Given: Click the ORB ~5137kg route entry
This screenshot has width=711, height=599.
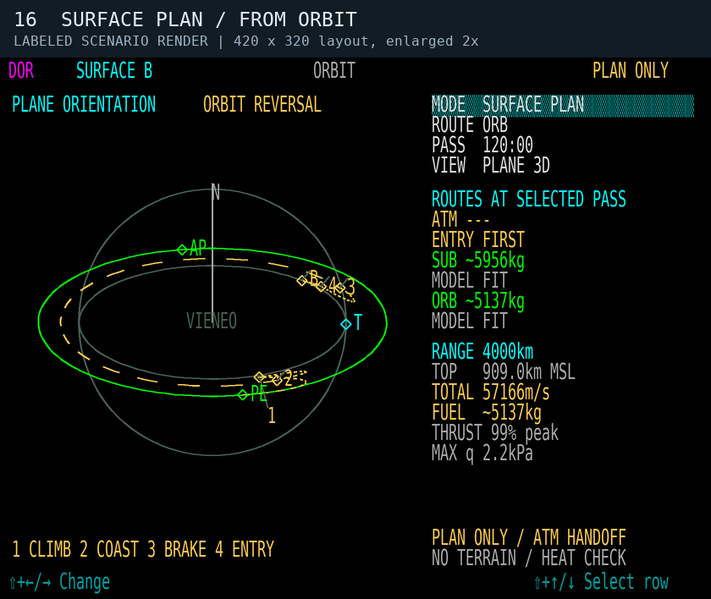Looking at the screenshot, I should tap(478, 301).
